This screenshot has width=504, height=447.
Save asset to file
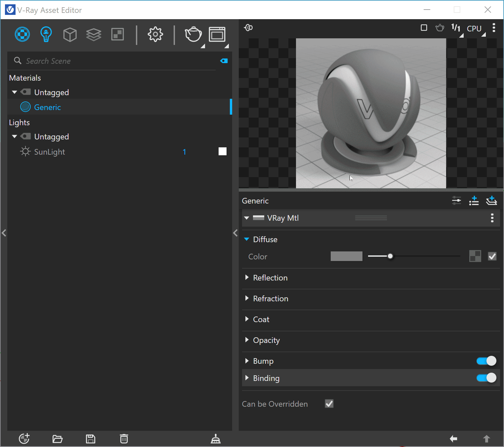point(91,439)
